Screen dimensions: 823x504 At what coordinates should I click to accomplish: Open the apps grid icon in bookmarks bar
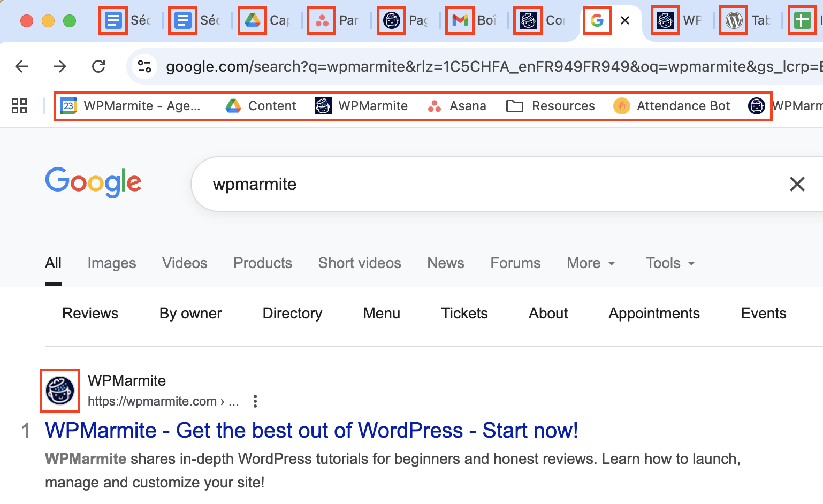[x=19, y=106]
